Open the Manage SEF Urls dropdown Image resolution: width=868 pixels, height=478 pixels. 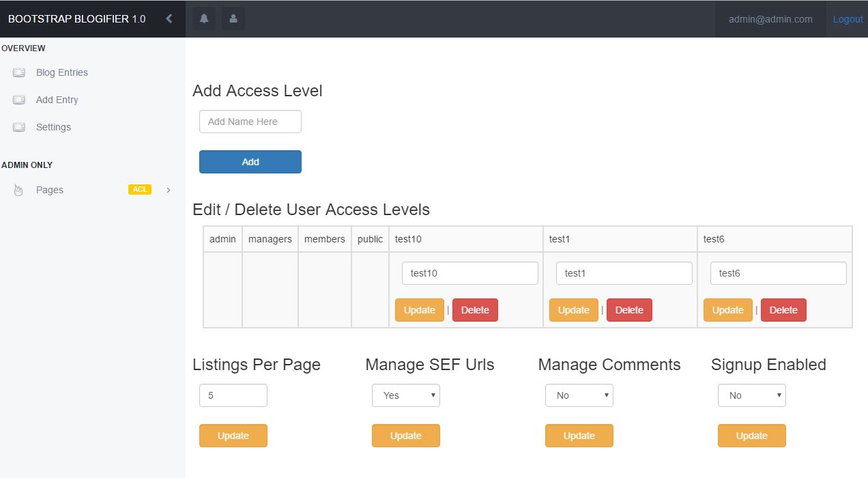tap(405, 395)
